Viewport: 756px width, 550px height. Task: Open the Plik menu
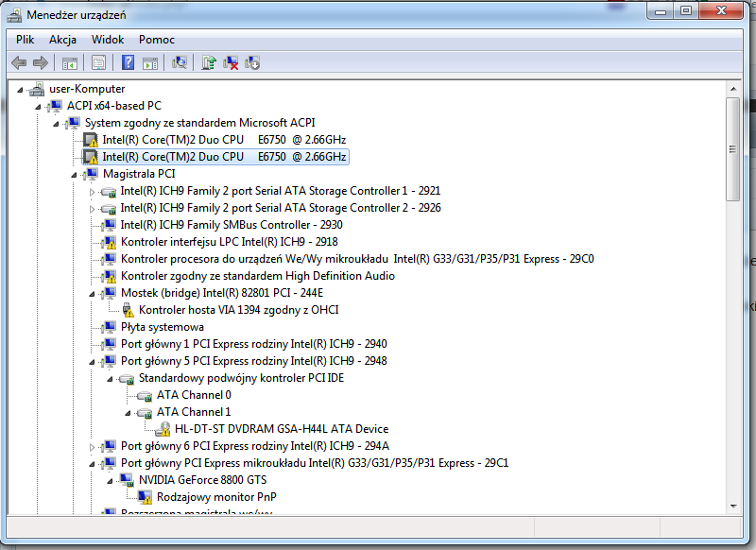click(26, 40)
